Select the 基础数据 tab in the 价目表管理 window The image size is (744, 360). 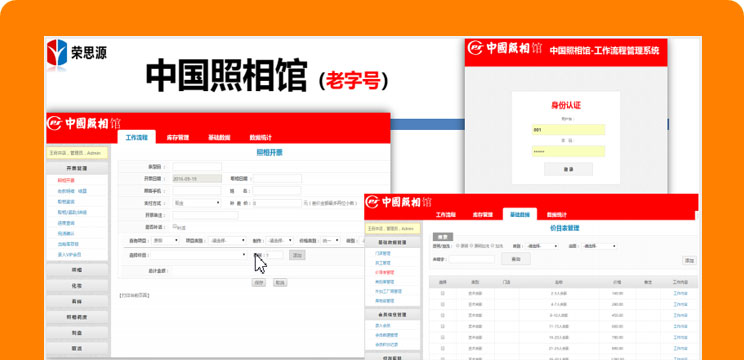[520, 214]
